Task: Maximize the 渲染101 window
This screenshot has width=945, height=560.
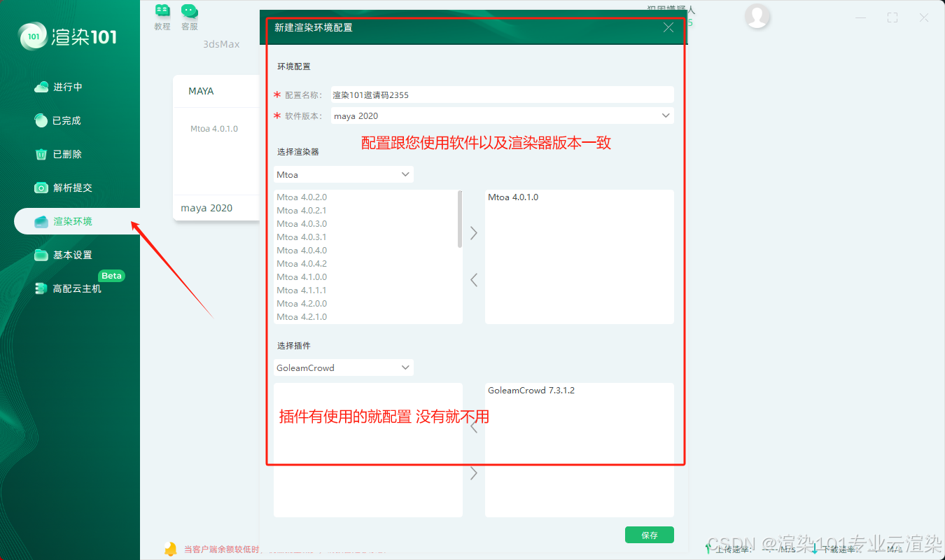Action: (x=892, y=17)
